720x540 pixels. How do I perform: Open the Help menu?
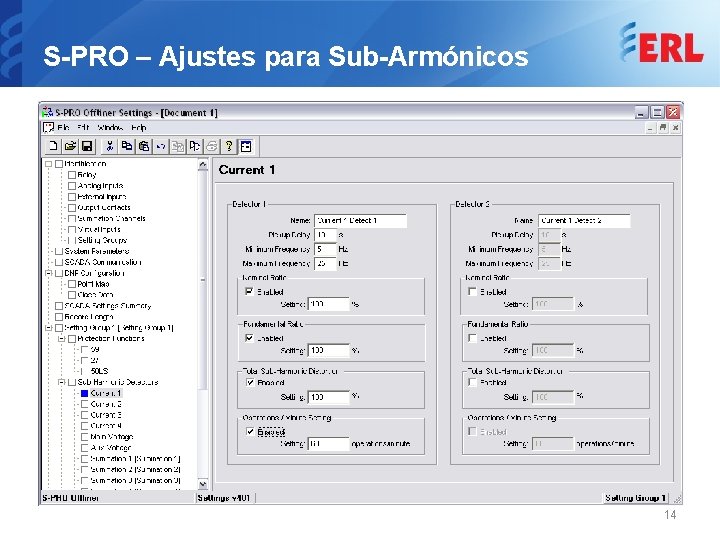pyautogui.click(x=139, y=128)
